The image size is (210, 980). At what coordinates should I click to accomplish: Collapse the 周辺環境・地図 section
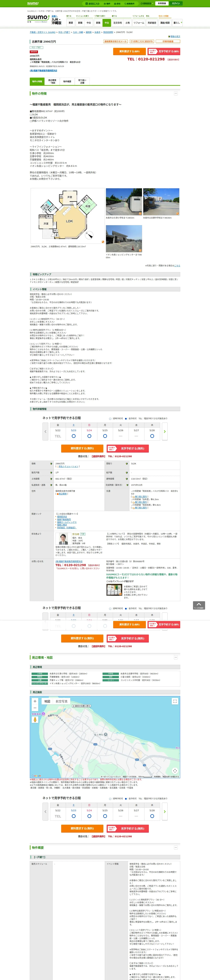point(176,657)
